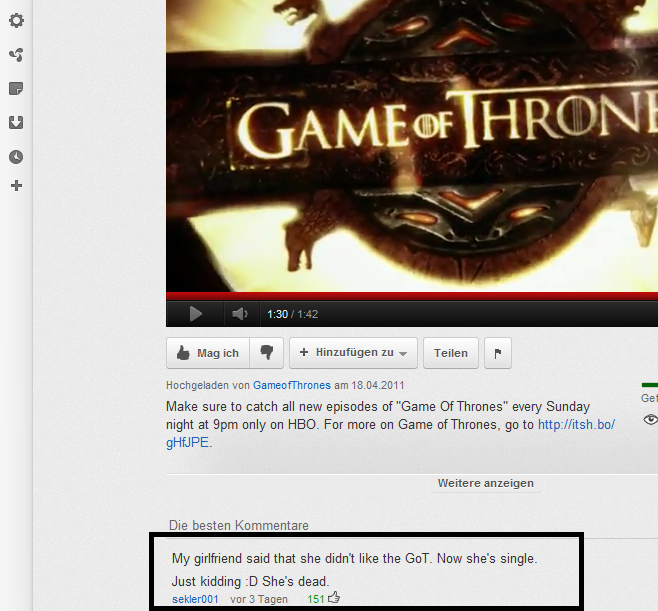The height and width of the screenshot is (611, 658).
Task: Like the video with Mag ich
Action: pyautogui.click(x=208, y=353)
